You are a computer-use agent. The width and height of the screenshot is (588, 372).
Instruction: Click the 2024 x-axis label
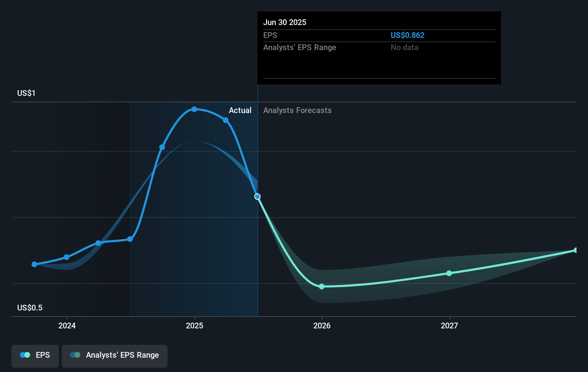tap(67, 325)
